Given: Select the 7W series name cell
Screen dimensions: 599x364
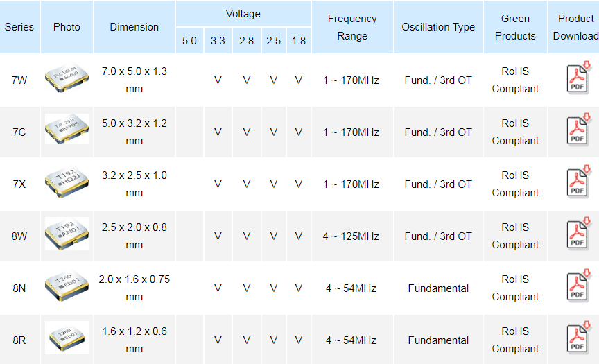Looking at the screenshot, I should coord(19,80).
